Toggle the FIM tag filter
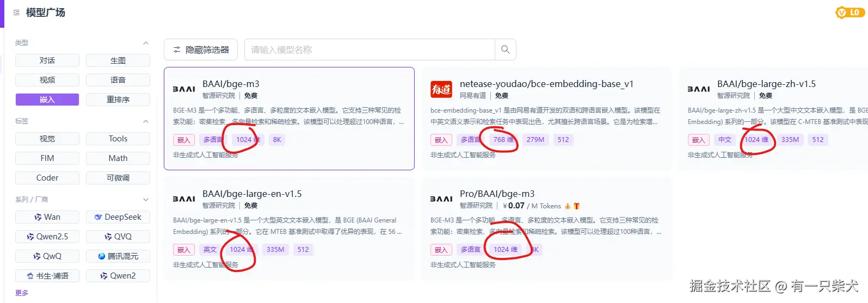The image size is (868, 303). pyautogui.click(x=47, y=158)
